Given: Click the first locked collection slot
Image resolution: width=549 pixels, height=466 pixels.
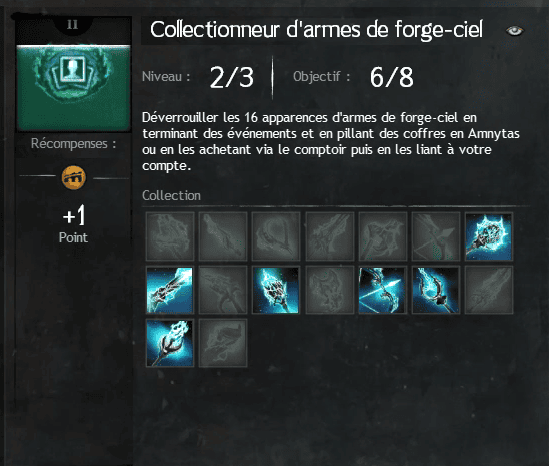Looking at the screenshot, I should click(170, 237).
